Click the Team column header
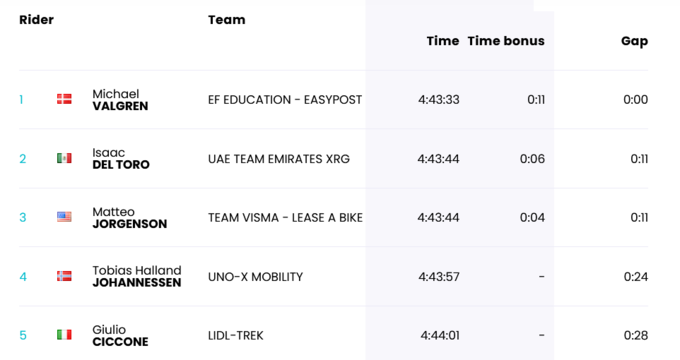This screenshot has width=680, height=360. tap(226, 20)
